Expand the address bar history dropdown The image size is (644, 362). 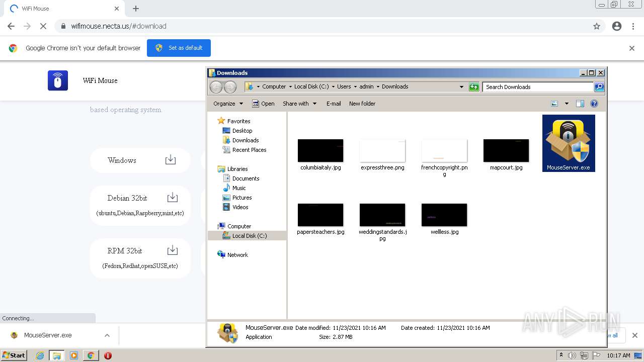(461, 87)
